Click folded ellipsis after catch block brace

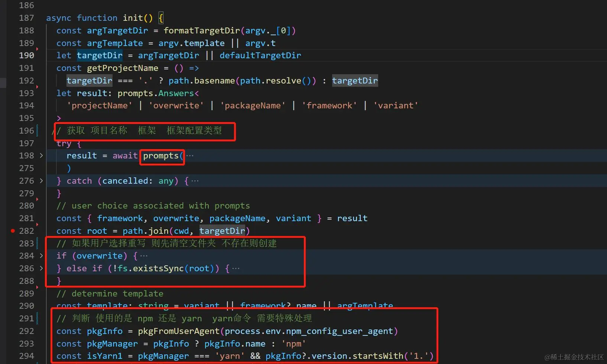(195, 181)
